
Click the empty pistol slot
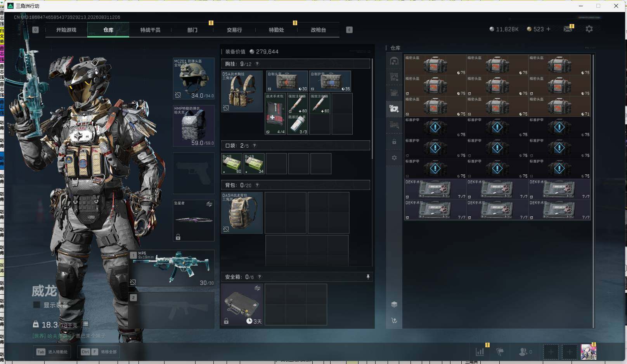(194, 173)
